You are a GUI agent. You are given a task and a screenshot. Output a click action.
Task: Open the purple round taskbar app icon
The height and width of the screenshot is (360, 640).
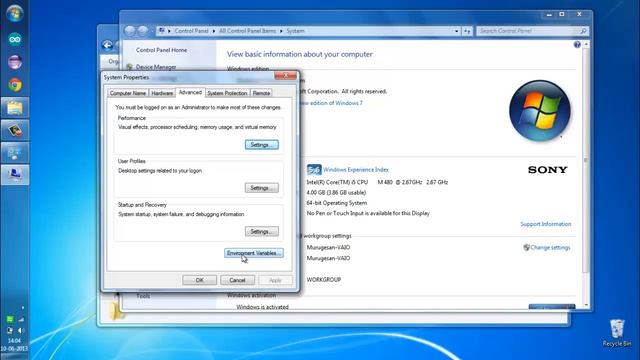click(x=15, y=62)
